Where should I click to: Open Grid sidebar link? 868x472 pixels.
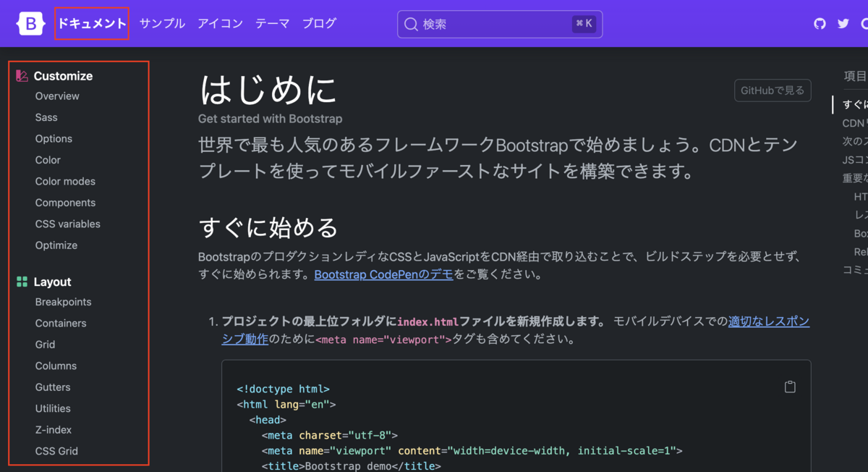(45, 345)
